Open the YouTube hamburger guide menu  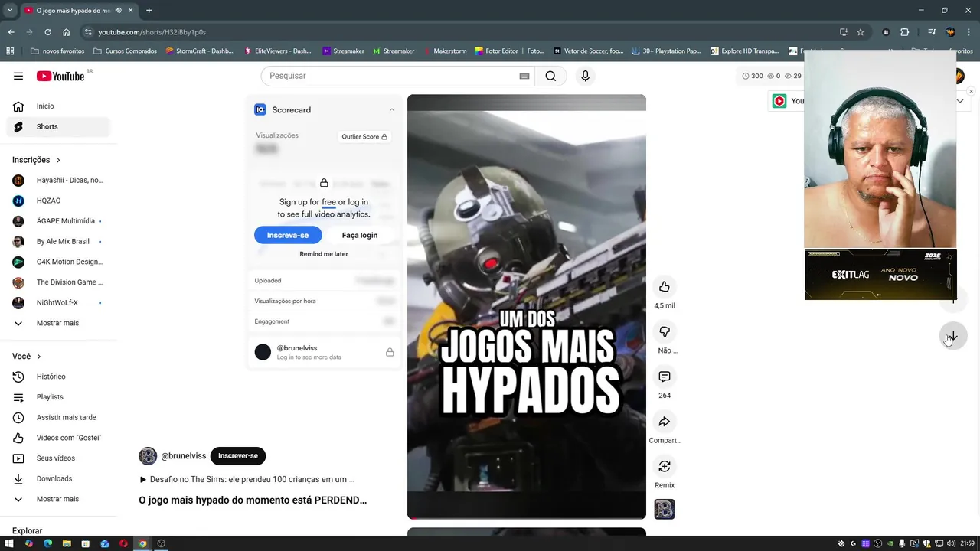click(x=18, y=76)
